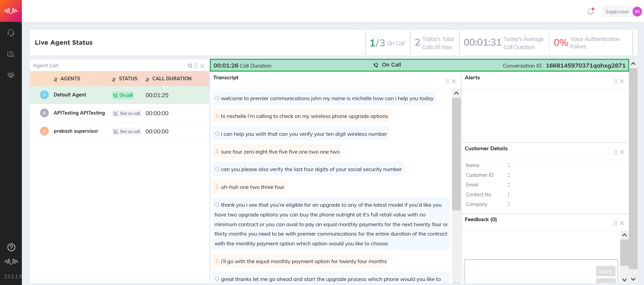Close the Customer Details panel
The height and width of the screenshot is (285, 644).
click(x=622, y=152)
